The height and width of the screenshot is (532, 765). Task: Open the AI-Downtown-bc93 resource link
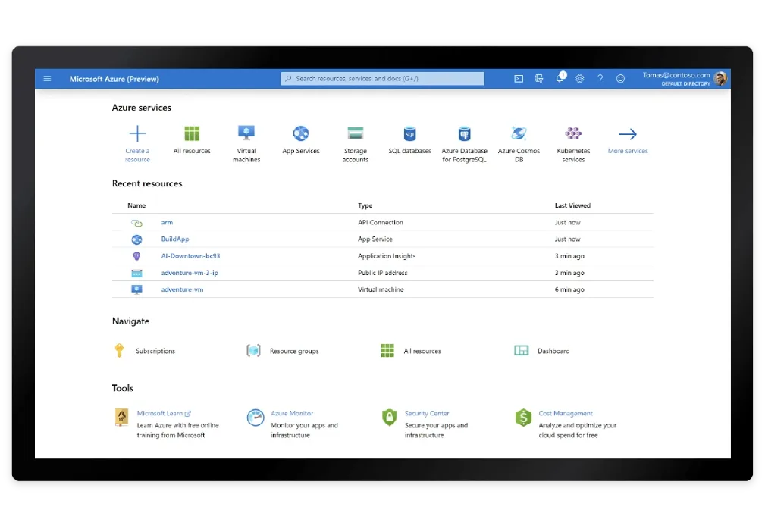coord(190,256)
